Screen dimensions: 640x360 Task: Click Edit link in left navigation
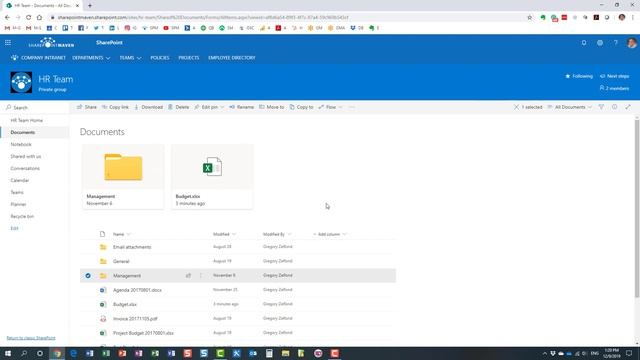[14, 228]
